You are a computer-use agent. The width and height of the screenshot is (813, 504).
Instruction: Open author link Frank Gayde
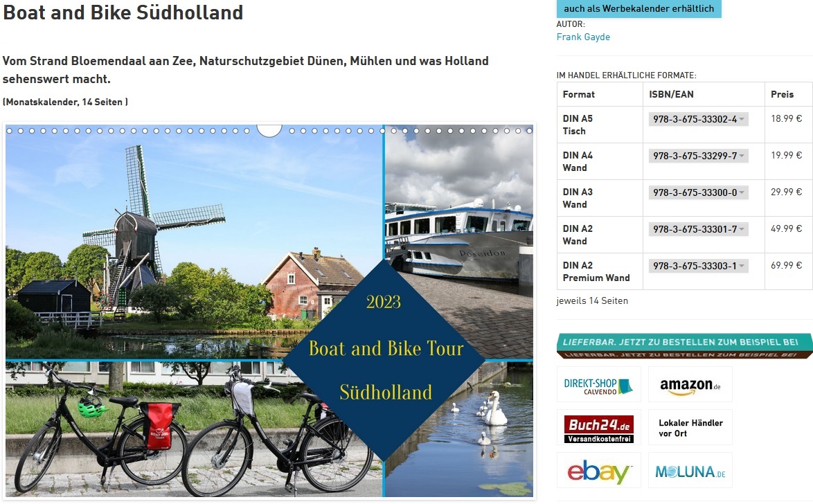coord(583,37)
